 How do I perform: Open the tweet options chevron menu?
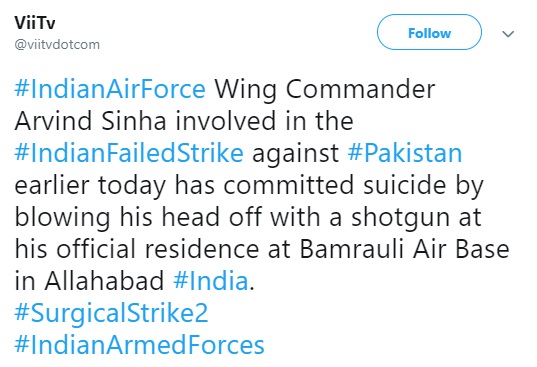click(508, 34)
